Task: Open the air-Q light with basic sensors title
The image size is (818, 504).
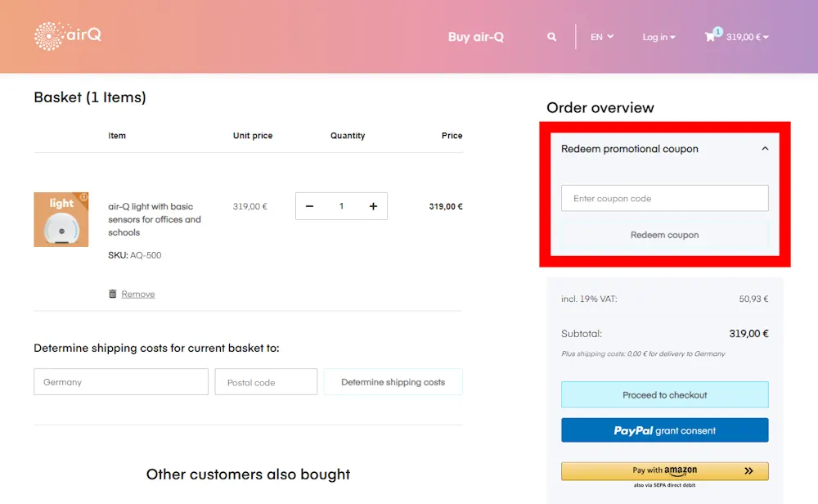Action: pos(155,219)
